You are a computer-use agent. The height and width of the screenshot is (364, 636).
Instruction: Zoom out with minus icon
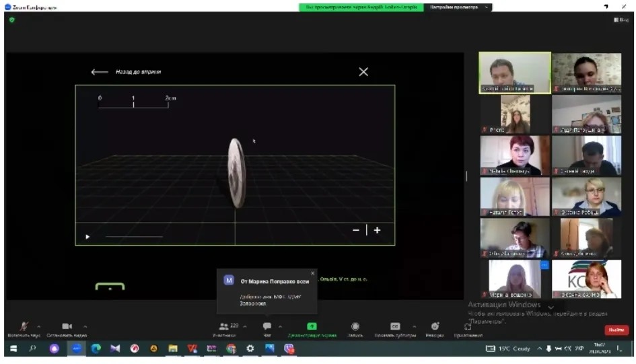pyautogui.click(x=356, y=230)
